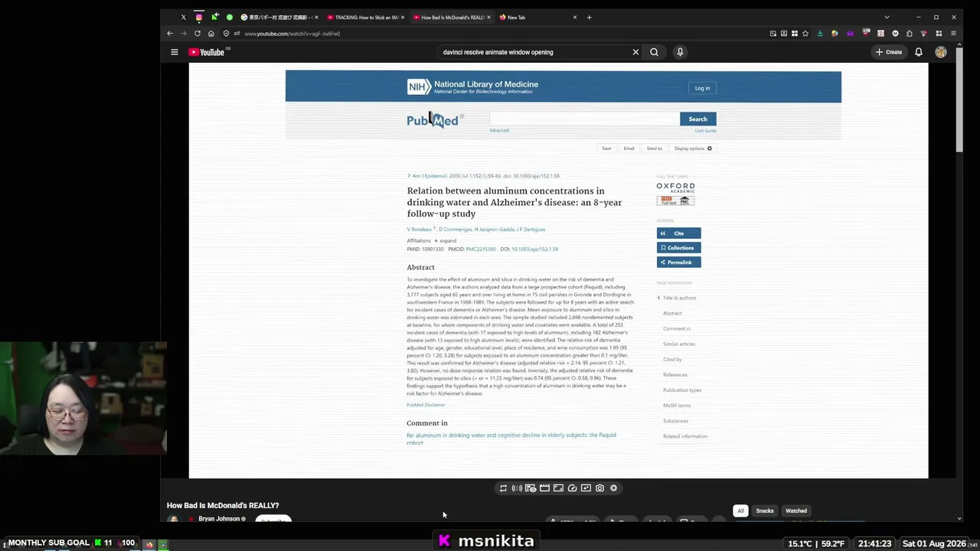Click the Collections button
The height and width of the screenshot is (551, 980).
[x=678, y=248]
